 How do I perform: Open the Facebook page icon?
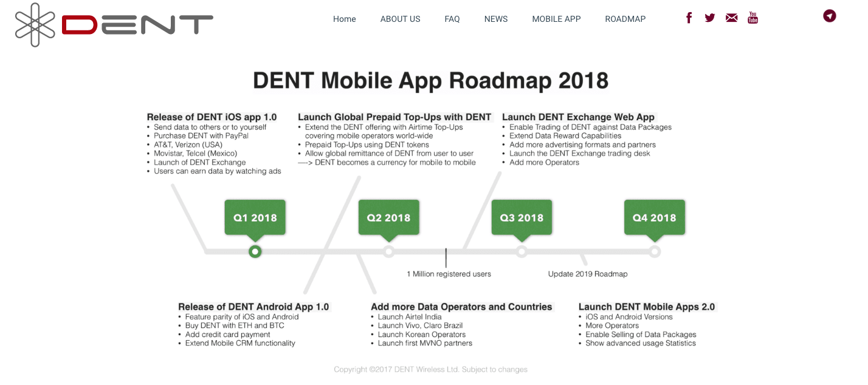(689, 18)
